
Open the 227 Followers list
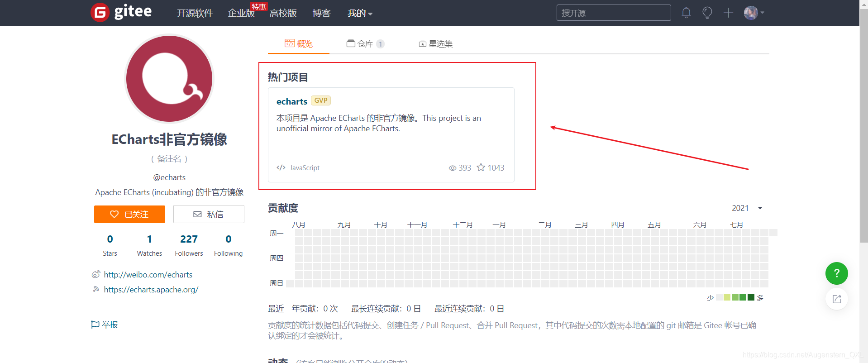(189, 245)
